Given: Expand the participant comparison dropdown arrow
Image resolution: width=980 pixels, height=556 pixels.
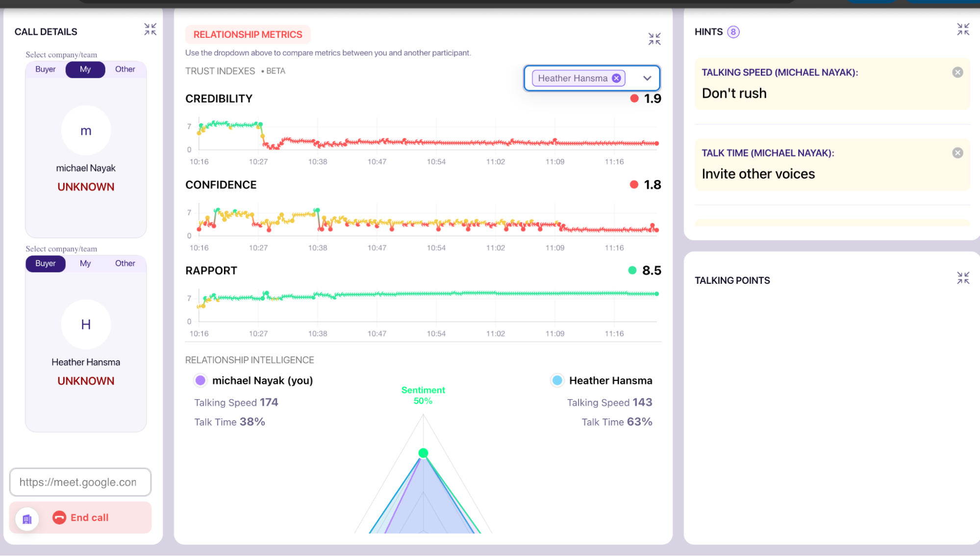Looking at the screenshot, I should pyautogui.click(x=647, y=78).
